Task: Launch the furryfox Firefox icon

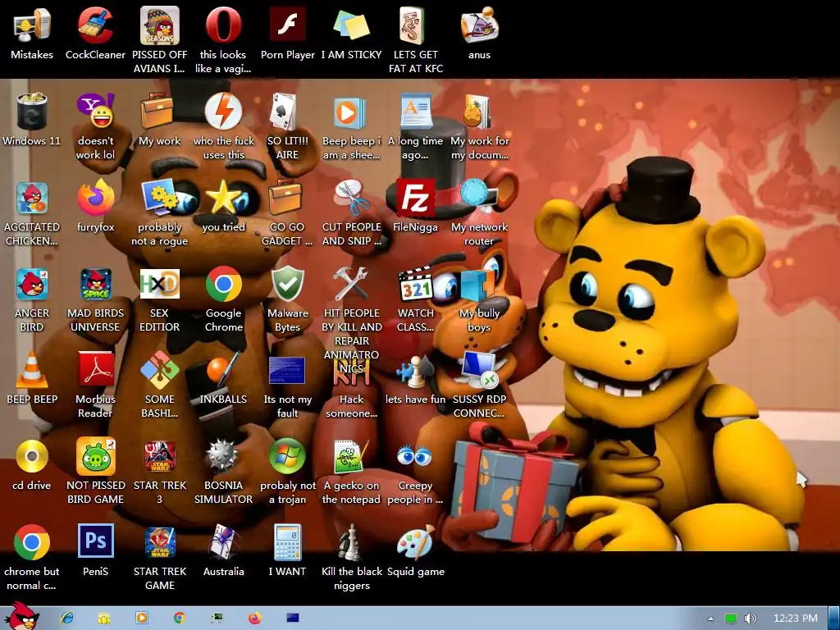Action: point(95,197)
